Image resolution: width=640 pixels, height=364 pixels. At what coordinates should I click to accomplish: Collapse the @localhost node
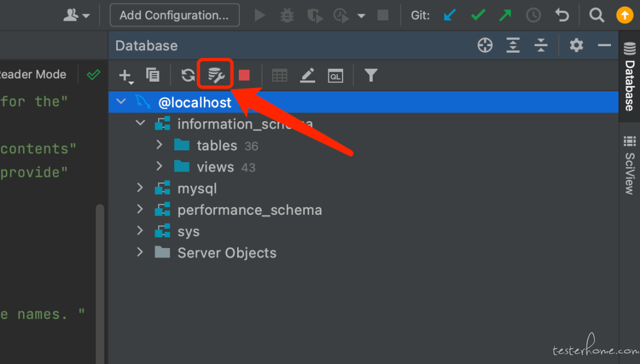click(121, 101)
